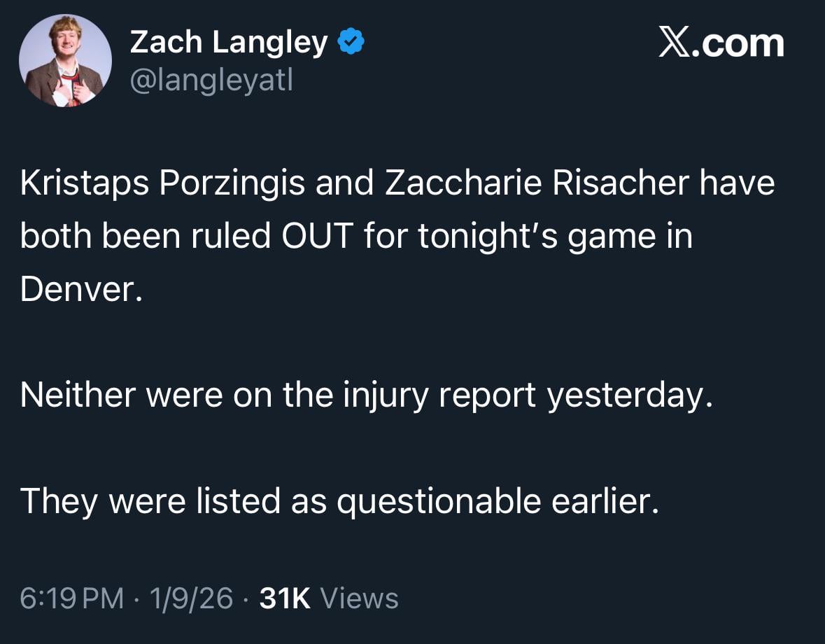Click the Zach Langley display name
This screenshot has width=825, height=644.
click(x=224, y=41)
